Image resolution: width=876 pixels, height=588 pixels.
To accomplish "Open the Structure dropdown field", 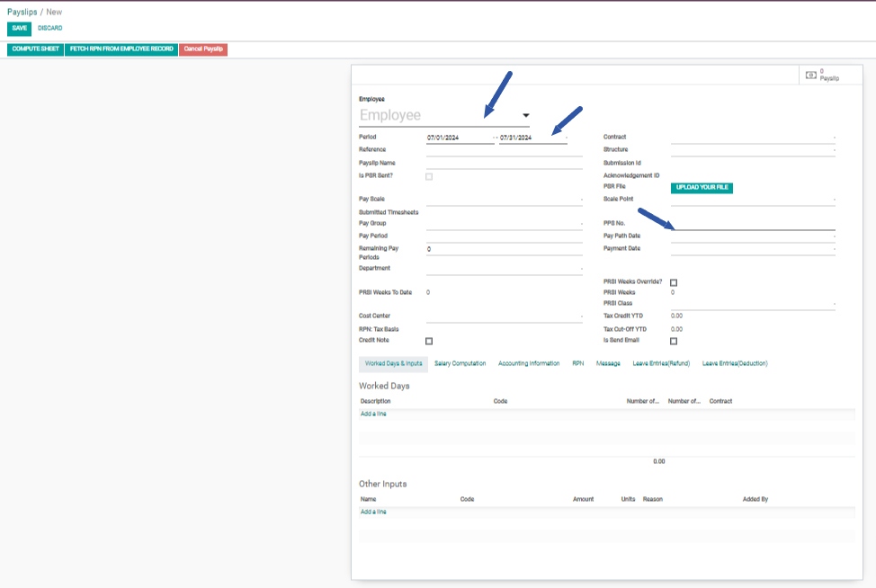I will (753, 150).
